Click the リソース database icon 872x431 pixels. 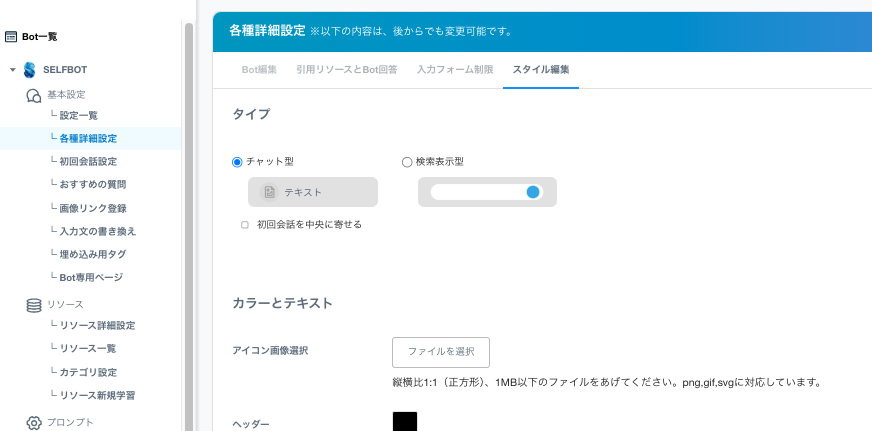pos(33,305)
